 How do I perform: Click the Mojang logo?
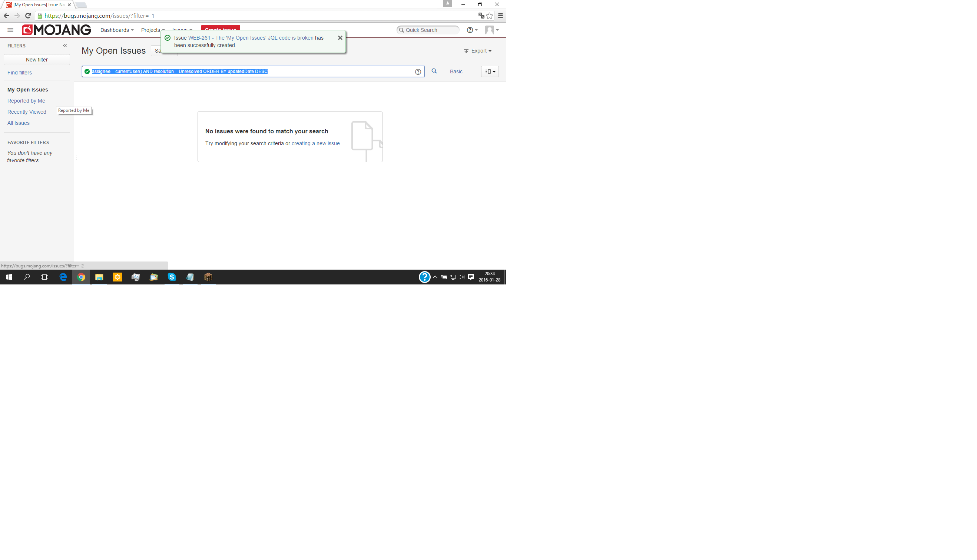[57, 30]
